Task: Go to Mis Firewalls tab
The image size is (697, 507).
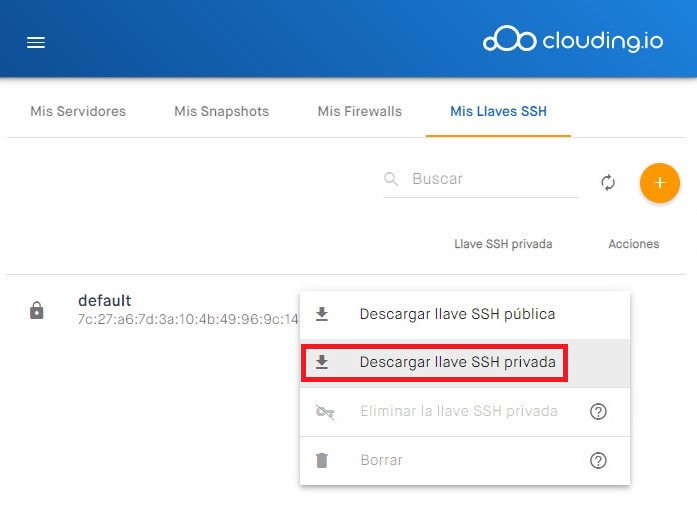Action: click(x=359, y=111)
